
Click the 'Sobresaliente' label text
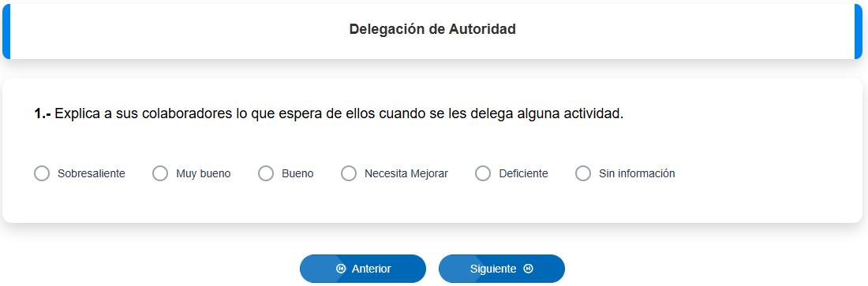click(92, 173)
